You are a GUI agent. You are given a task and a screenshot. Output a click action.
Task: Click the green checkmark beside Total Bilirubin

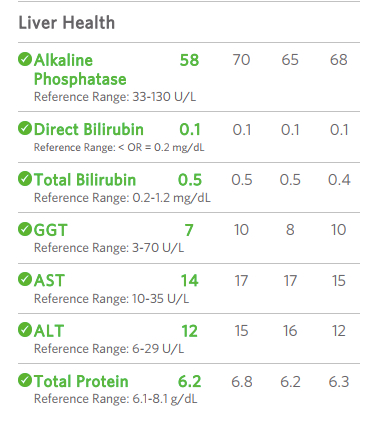[x=25, y=179]
